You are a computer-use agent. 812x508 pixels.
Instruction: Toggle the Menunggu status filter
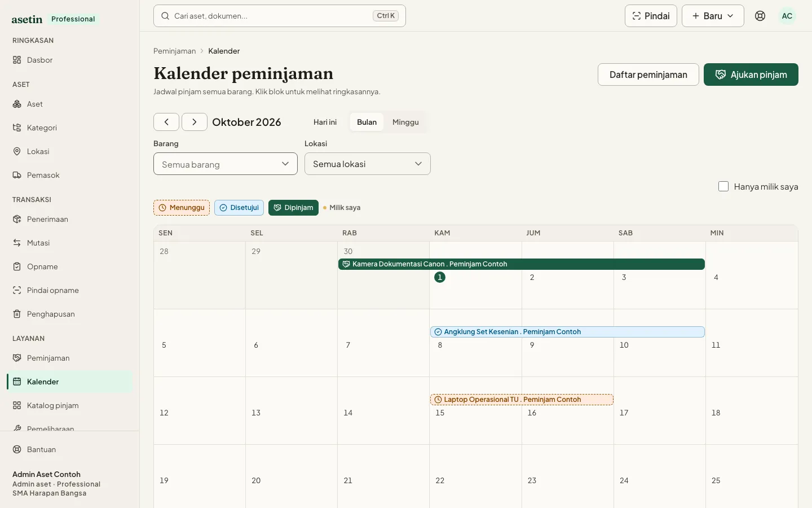pyautogui.click(x=182, y=208)
